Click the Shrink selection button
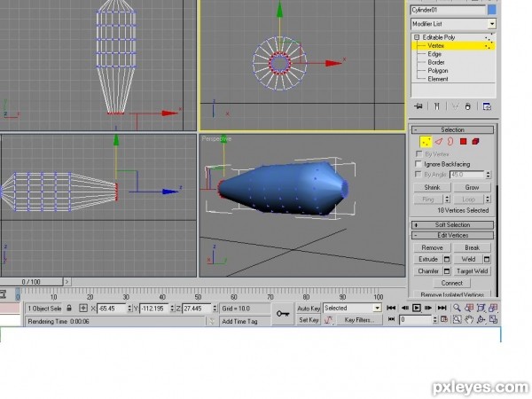 click(x=432, y=187)
